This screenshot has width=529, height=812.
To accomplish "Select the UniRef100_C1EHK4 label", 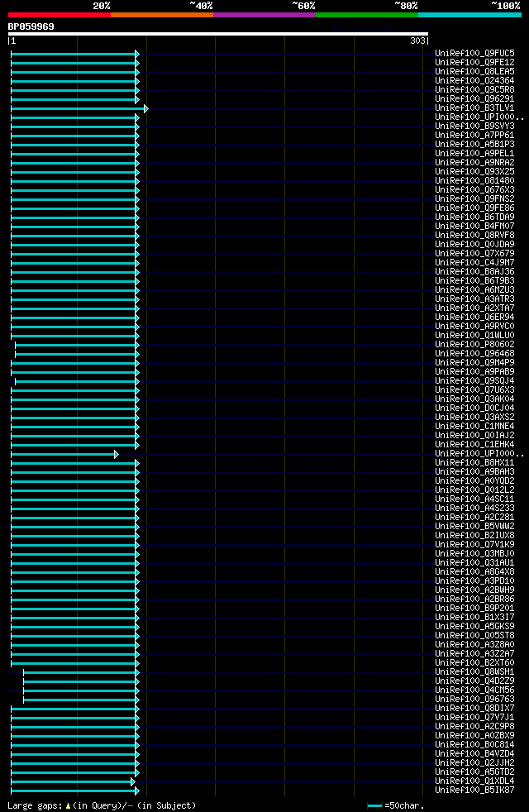I will coord(474,445).
